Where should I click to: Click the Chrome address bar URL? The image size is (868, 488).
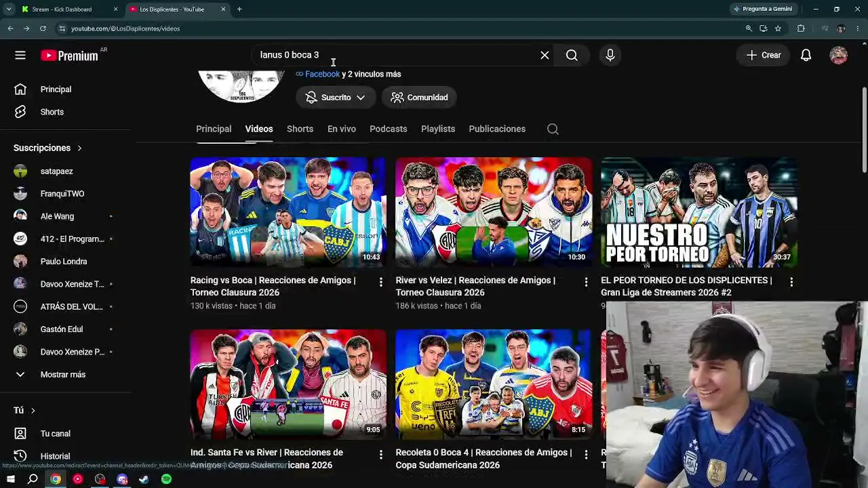tap(125, 28)
